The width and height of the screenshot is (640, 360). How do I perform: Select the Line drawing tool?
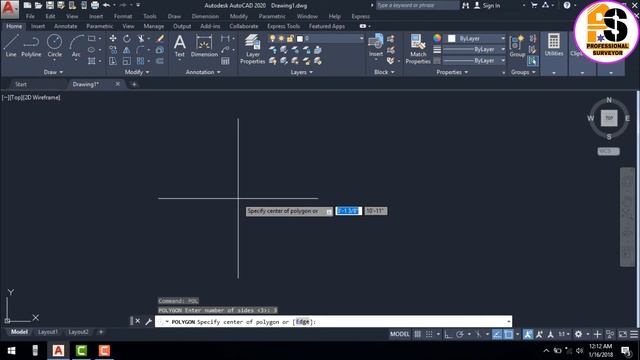(x=11, y=45)
